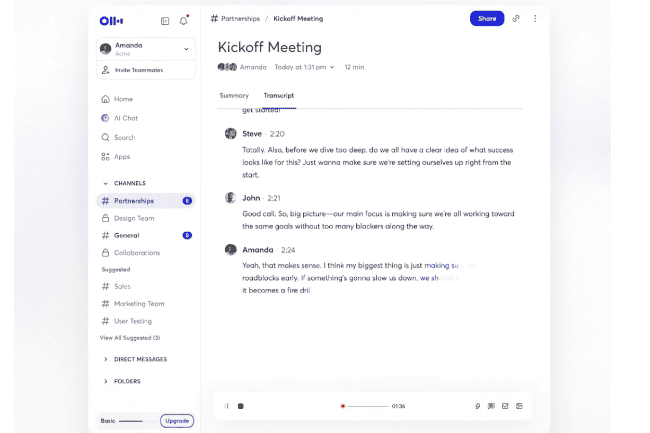The image size is (650, 433).
Task: Copy meeting link icon
Action: [x=516, y=18]
